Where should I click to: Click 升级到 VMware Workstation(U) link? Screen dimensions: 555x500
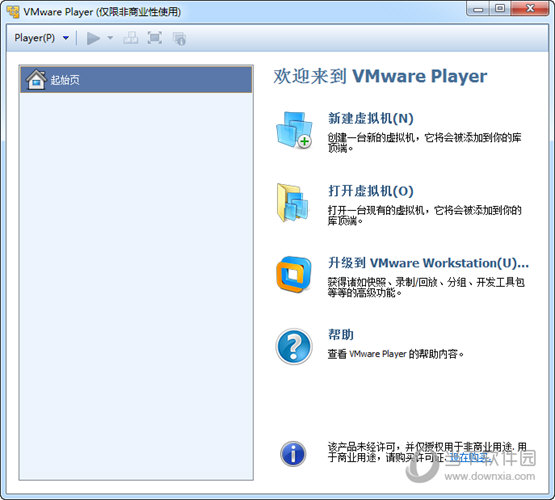click(x=428, y=263)
